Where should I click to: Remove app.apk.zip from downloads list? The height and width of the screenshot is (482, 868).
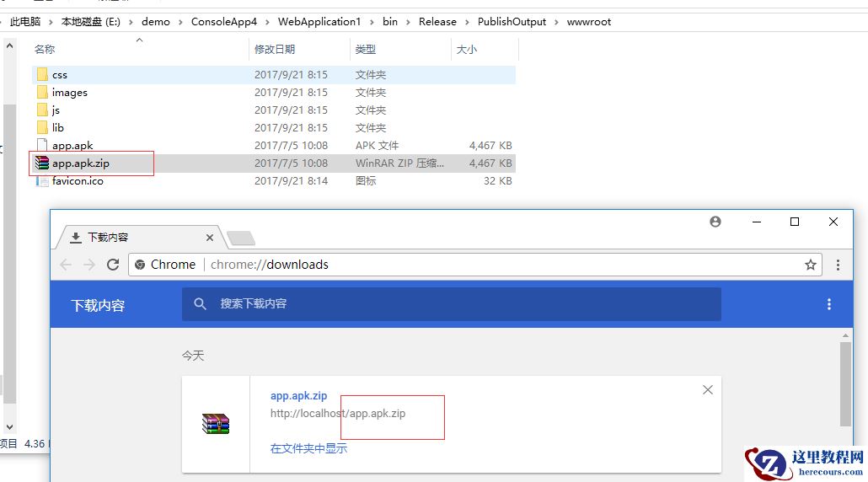[x=708, y=389]
